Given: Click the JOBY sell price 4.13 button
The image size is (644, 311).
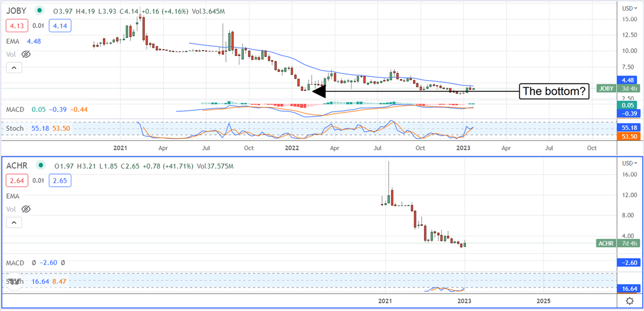Looking at the screenshot, I should (x=16, y=24).
